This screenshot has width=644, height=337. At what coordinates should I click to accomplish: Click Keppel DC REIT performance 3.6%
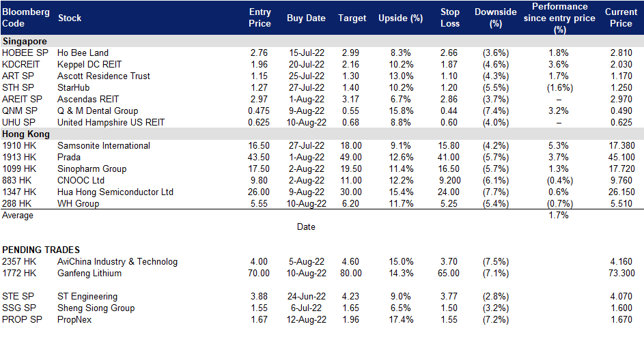(559, 64)
